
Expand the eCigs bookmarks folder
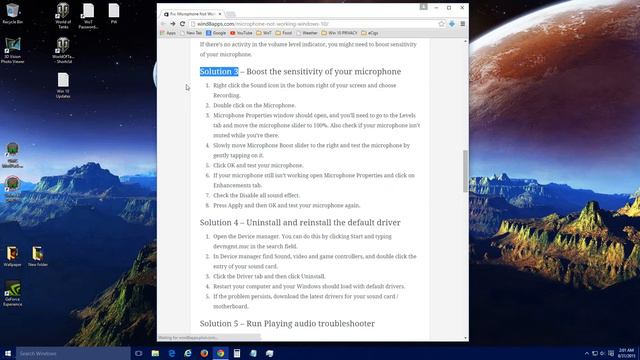click(370, 33)
